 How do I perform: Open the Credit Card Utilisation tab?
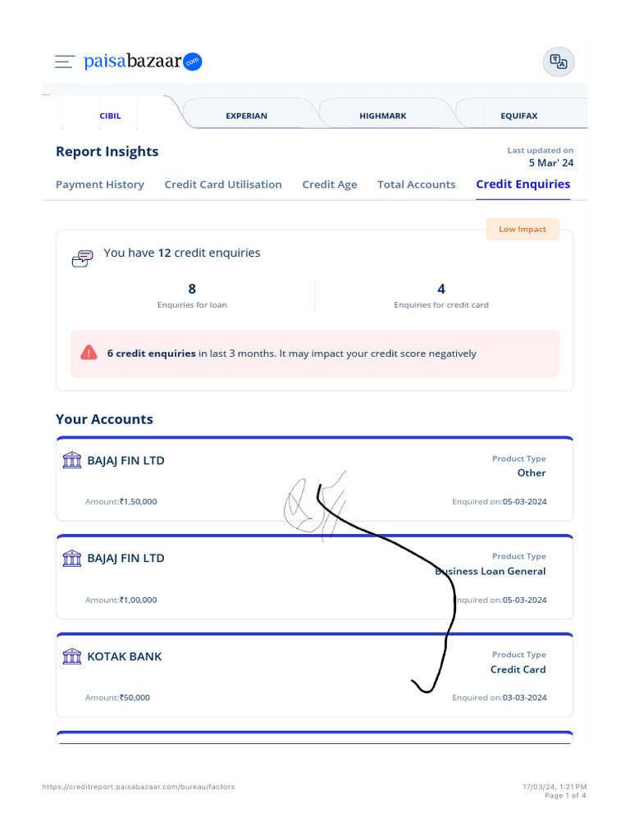pos(223,185)
